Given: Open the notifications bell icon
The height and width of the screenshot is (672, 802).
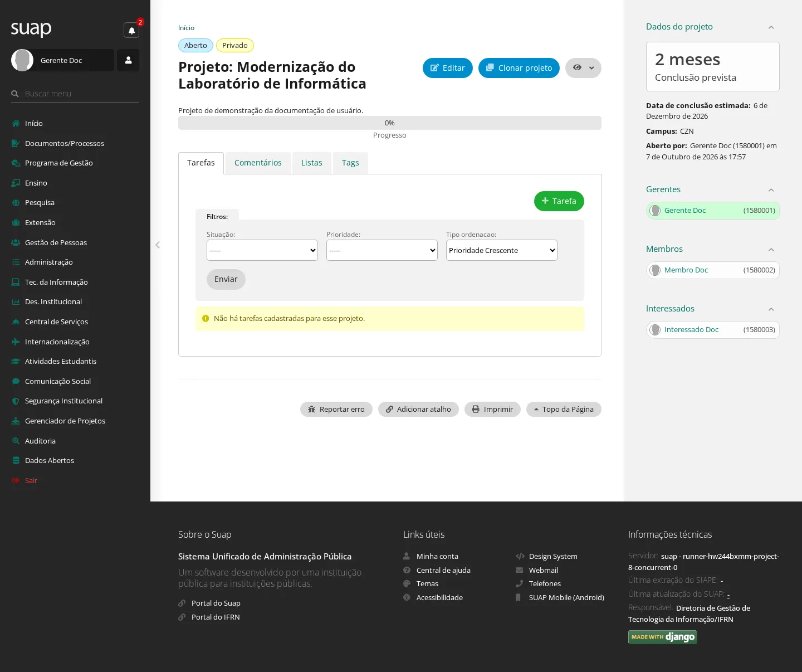Looking at the screenshot, I should [131, 31].
